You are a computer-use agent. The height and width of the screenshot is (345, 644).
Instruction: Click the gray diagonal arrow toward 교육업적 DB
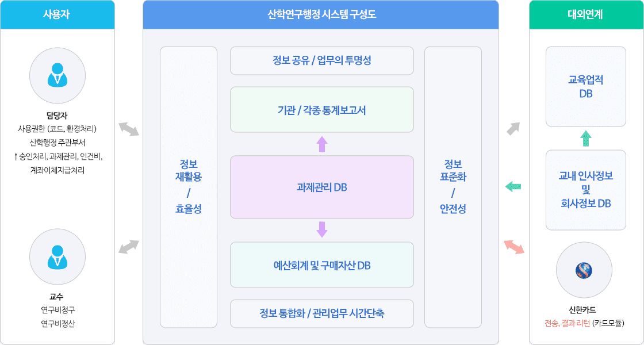[x=513, y=128]
